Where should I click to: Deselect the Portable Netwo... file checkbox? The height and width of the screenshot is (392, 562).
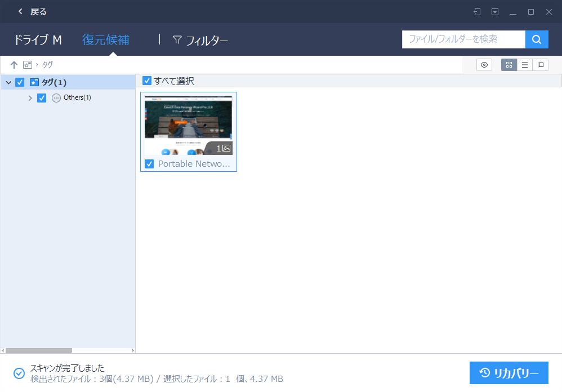tap(149, 163)
